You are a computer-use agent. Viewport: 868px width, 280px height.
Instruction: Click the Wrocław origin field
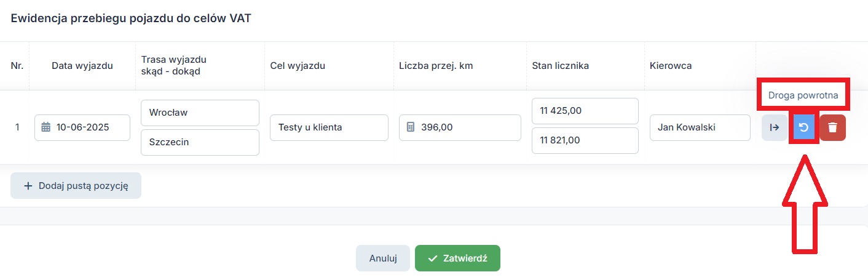200,113
